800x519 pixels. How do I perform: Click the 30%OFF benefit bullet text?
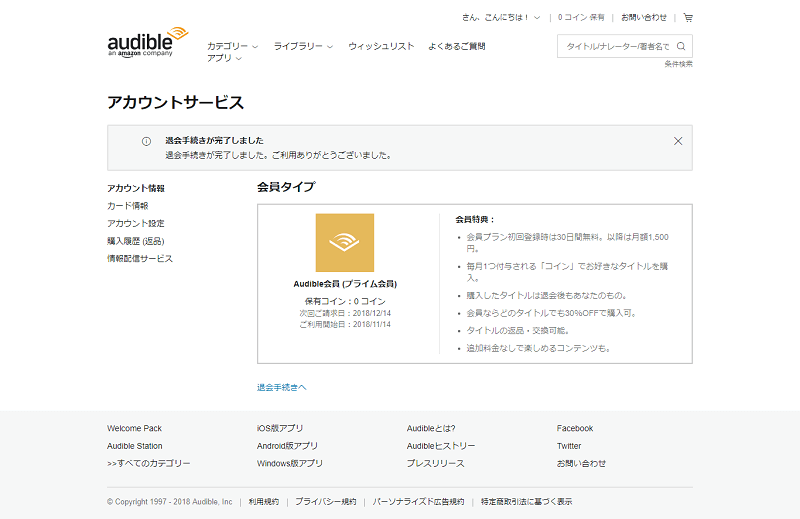tap(552, 313)
